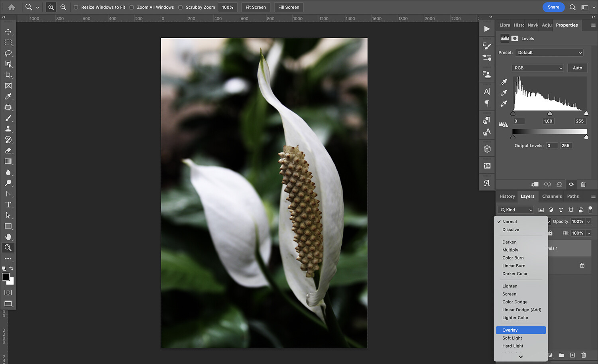
Task: Enable Scrubby Zoom in the options bar
Action: (x=180, y=7)
